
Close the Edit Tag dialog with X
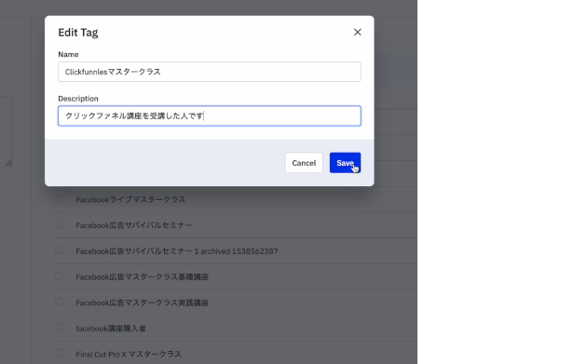pos(358,33)
